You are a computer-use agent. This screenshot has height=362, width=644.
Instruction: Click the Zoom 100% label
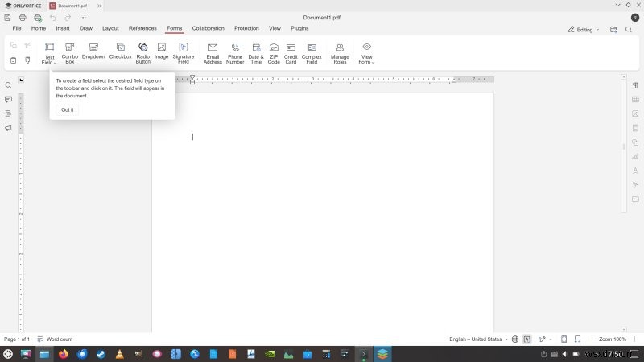[612, 339]
